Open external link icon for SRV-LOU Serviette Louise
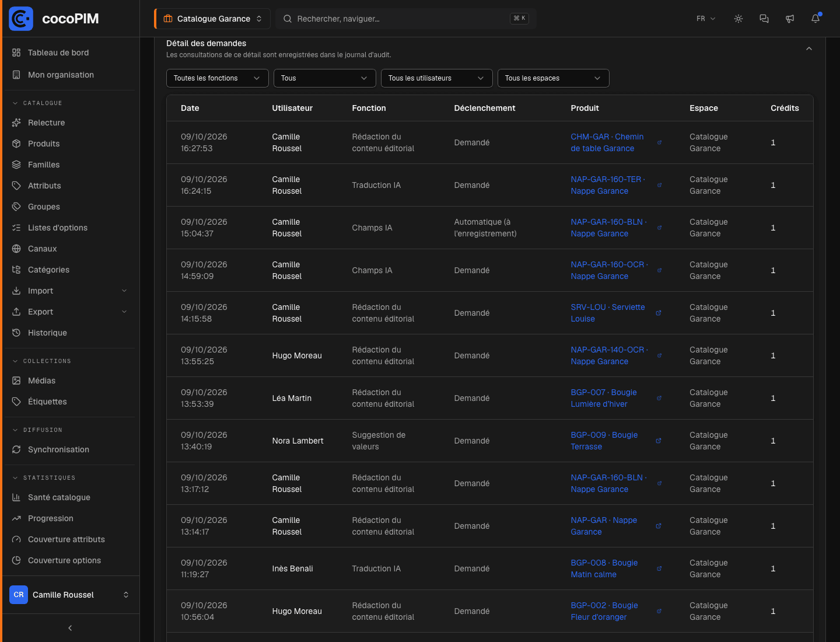Viewport: 840px width, 642px height. tap(659, 313)
